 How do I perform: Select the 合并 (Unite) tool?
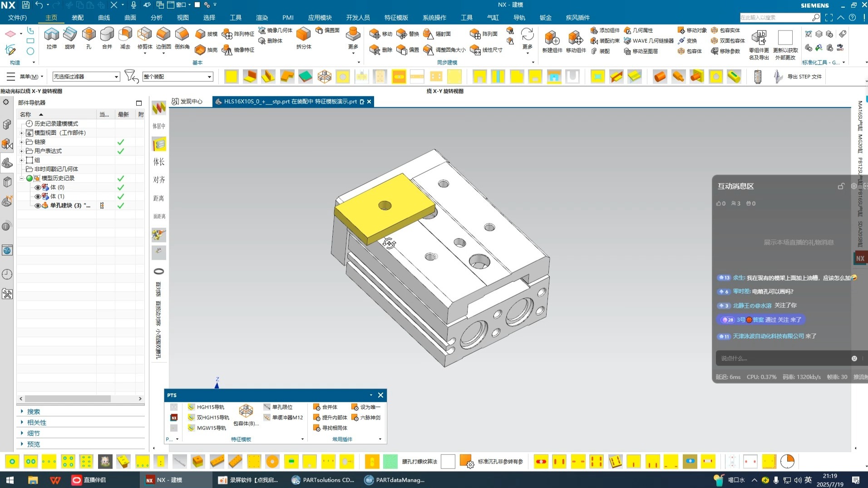coord(107,35)
